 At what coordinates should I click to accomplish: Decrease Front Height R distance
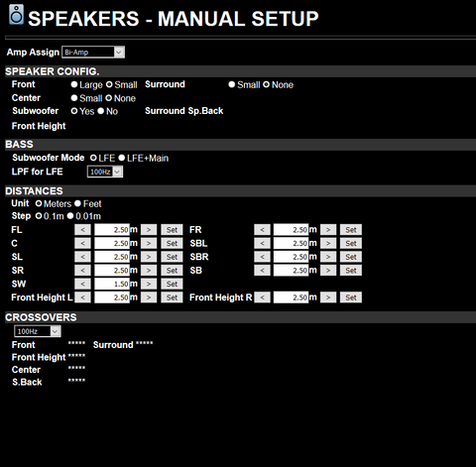[x=262, y=297]
